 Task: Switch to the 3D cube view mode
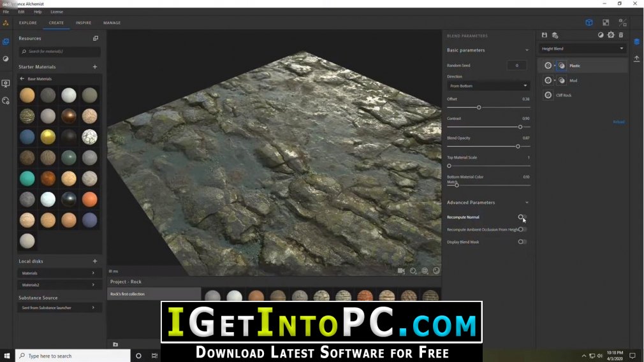pyautogui.click(x=589, y=22)
